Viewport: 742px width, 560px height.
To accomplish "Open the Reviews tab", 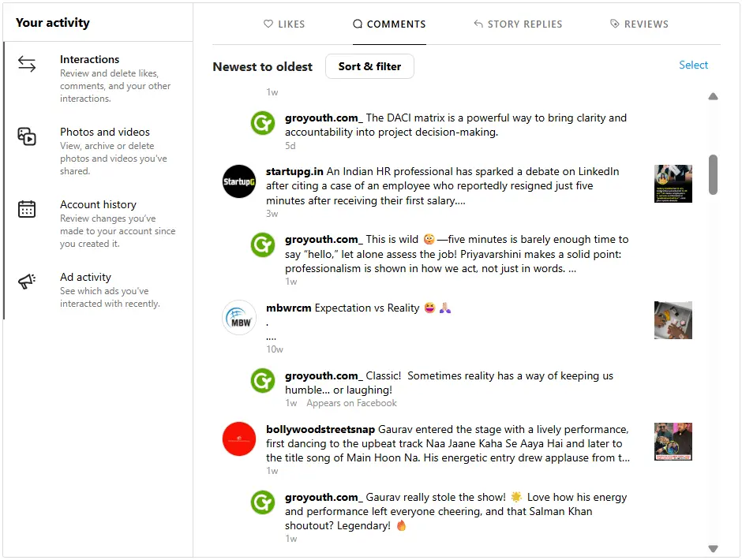I will pos(639,24).
